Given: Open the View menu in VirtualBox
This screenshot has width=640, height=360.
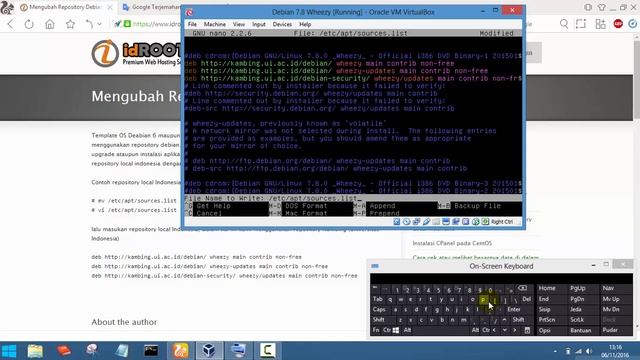Looking at the screenshot, I should [239, 24].
